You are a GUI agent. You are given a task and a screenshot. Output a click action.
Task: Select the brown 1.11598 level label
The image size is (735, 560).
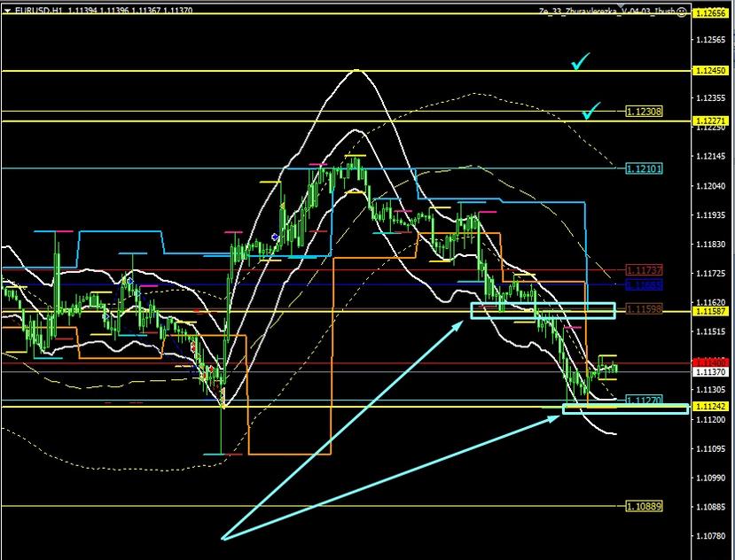(644, 309)
